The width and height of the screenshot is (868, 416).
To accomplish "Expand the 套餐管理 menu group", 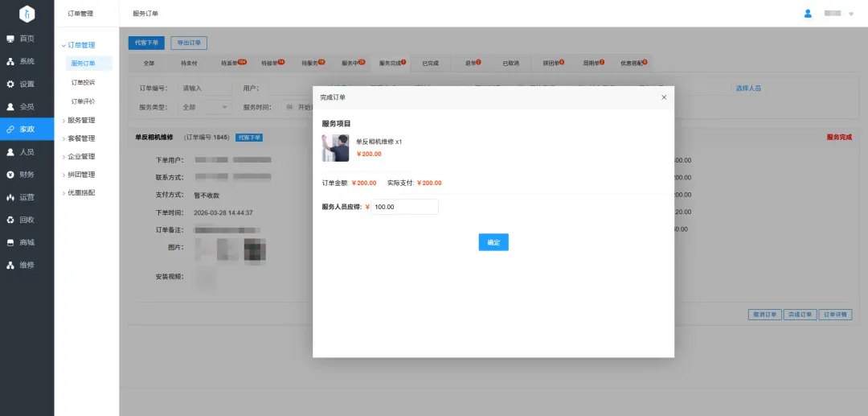I will tap(80, 138).
